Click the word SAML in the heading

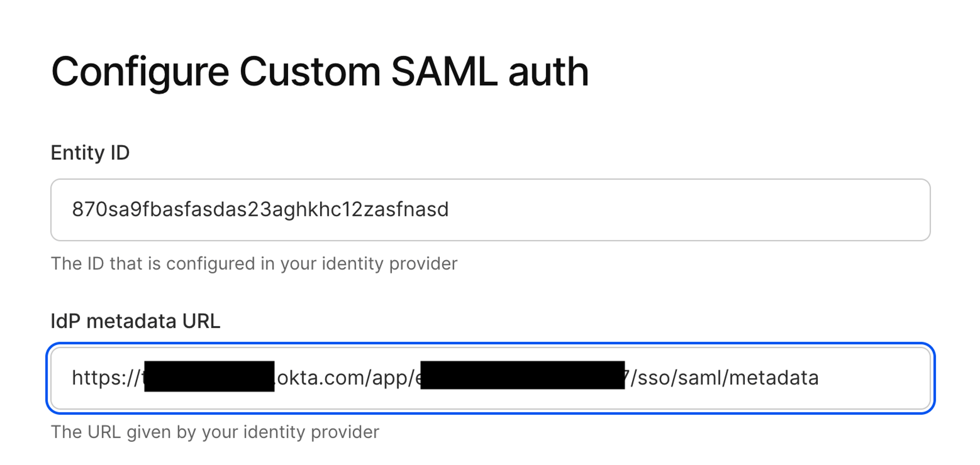[x=444, y=72]
